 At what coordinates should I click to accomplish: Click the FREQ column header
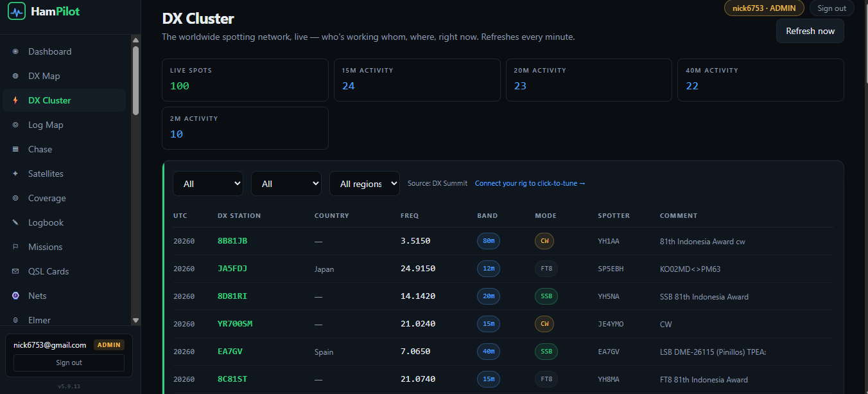tap(410, 216)
